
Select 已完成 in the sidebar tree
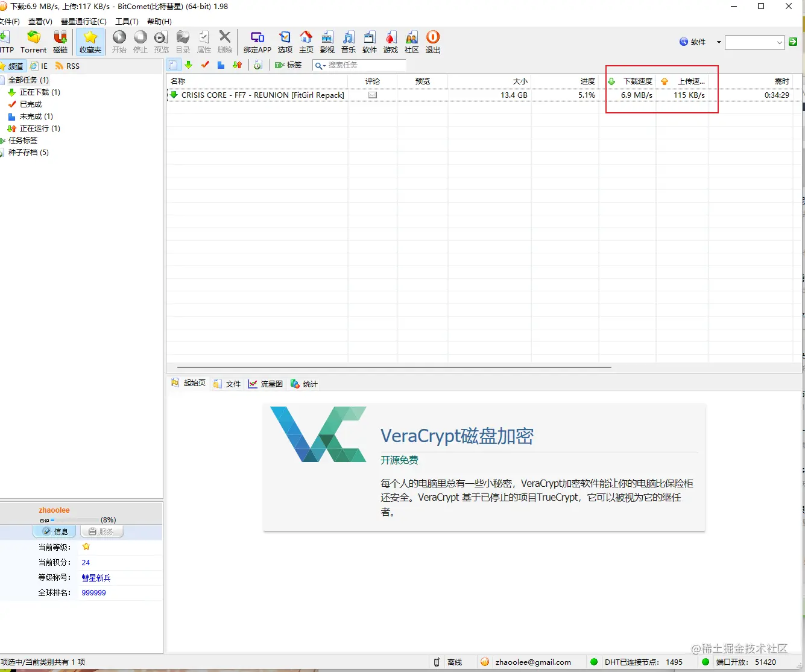pos(31,104)
